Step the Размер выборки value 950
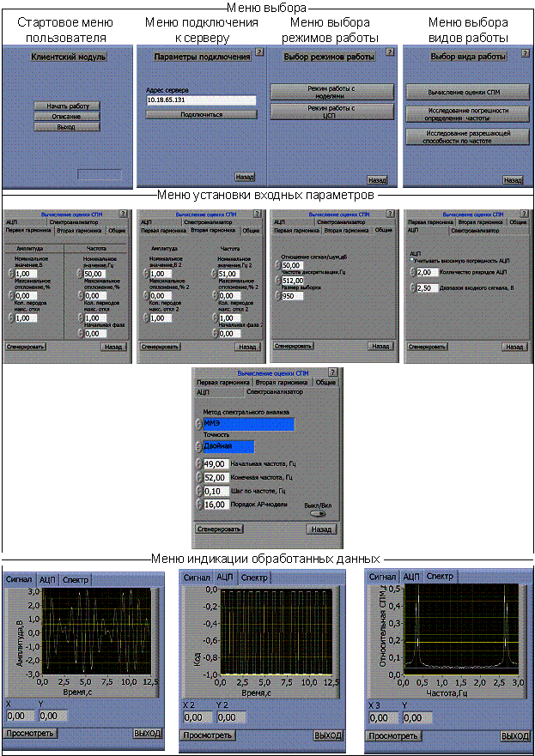 [x=278, y=295]
